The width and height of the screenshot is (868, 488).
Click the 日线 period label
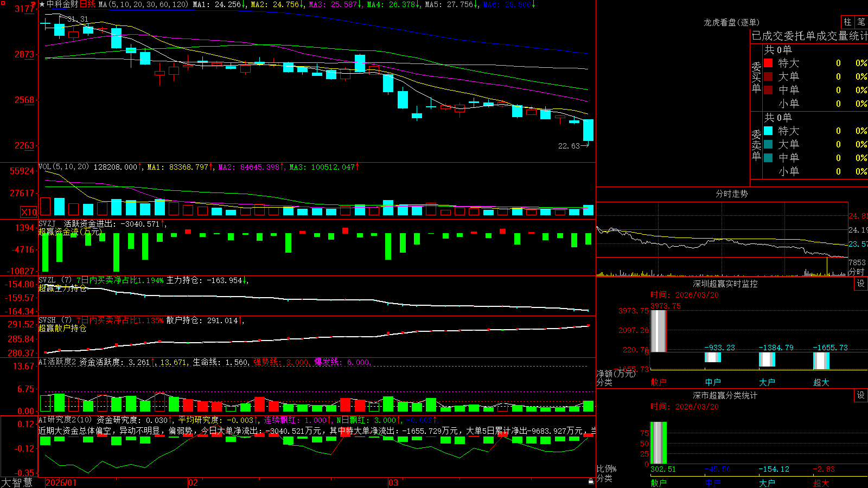[87, 4]
